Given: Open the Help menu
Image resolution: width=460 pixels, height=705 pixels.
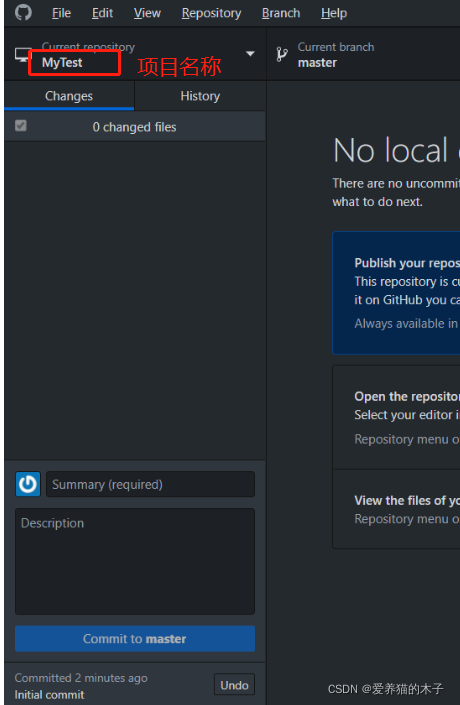Looking at the screenshot, I should tap(334, 13).
